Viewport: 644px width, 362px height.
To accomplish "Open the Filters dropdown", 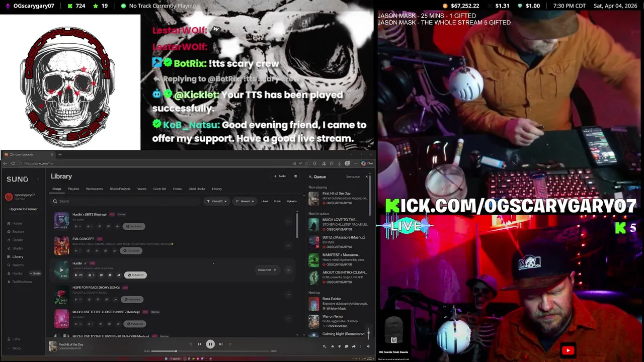I will [216, 201].
